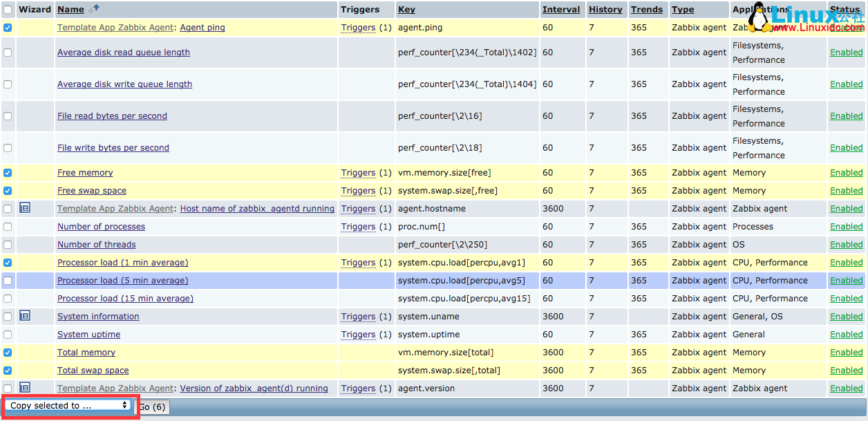Sort items by the Interval column
Screen dimensions: 868x421
[560, 10]
